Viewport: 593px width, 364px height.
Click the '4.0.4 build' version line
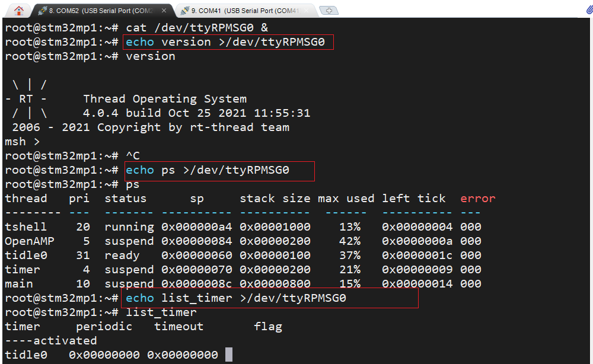coord(197,113)
